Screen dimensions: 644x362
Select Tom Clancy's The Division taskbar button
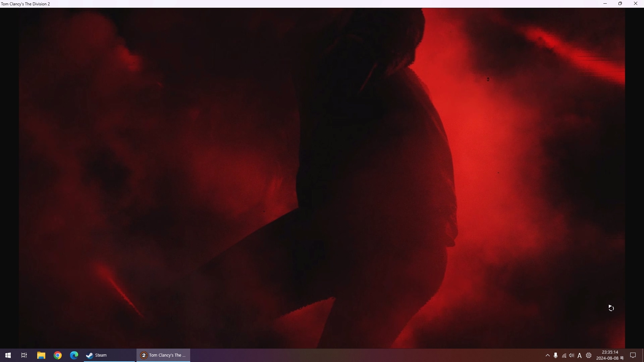[163, 355]
